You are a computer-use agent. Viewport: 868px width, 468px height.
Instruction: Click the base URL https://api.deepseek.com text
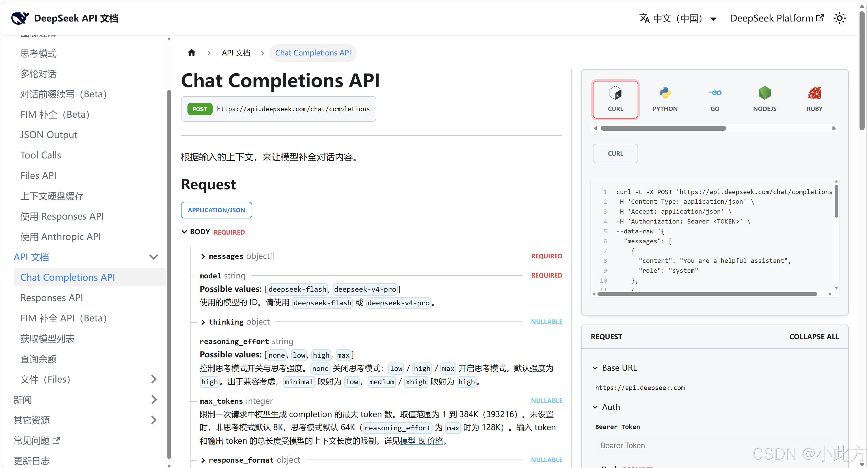pyautogui.click(x=640, y=388)
